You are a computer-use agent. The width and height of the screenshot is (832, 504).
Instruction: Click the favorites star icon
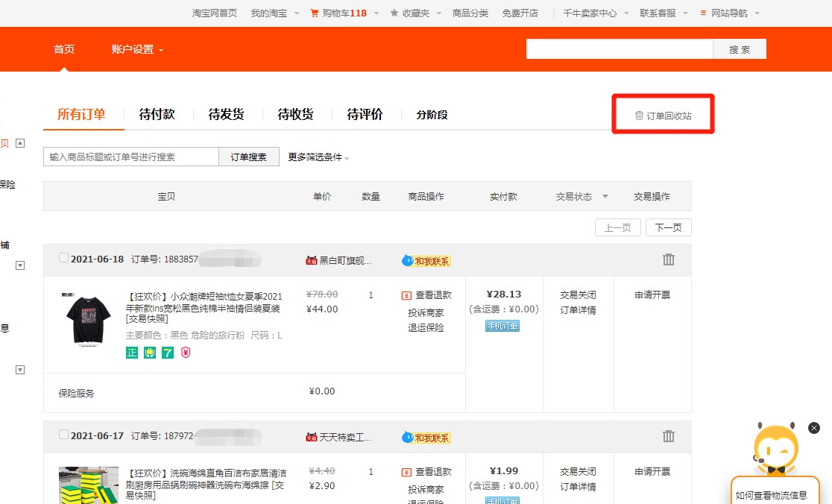394,13
